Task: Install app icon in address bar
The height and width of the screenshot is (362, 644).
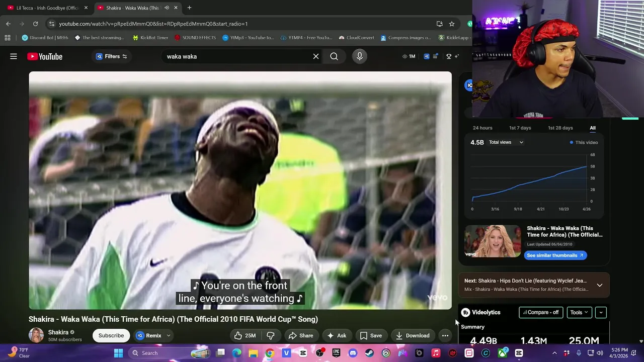Action: [440, 24]
